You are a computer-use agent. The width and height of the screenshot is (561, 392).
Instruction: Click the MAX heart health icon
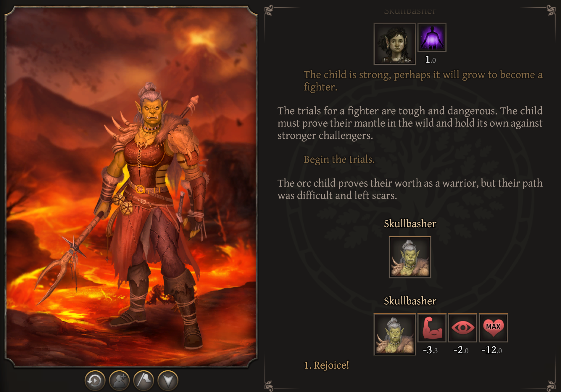pyautogui.click(x=493, y=328)
